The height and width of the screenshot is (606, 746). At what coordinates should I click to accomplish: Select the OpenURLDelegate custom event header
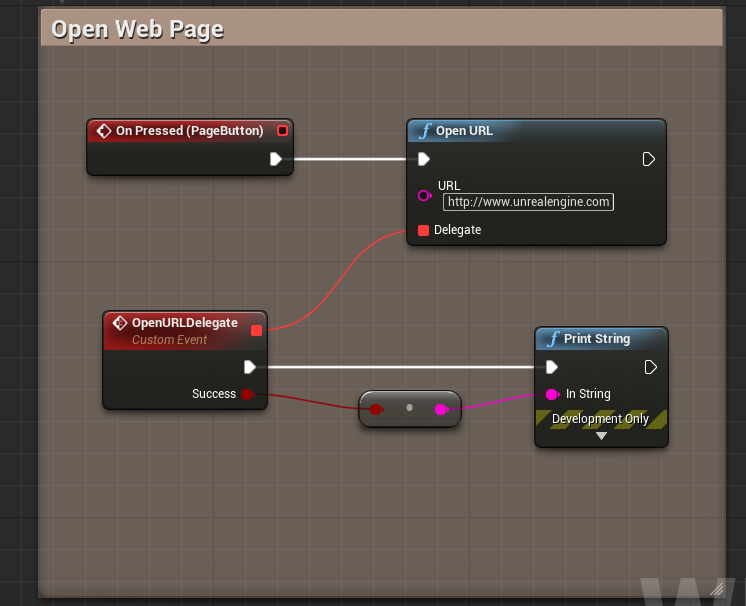tap(185, 331)
